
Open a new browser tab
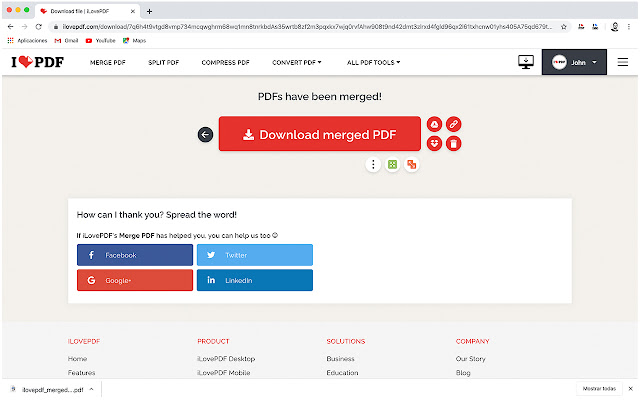tap(149, 11)
